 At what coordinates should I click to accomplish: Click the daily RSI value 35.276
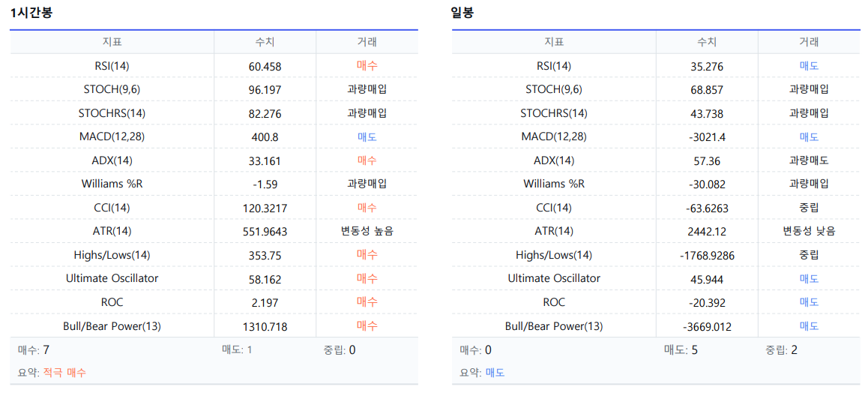coord(707,67)
